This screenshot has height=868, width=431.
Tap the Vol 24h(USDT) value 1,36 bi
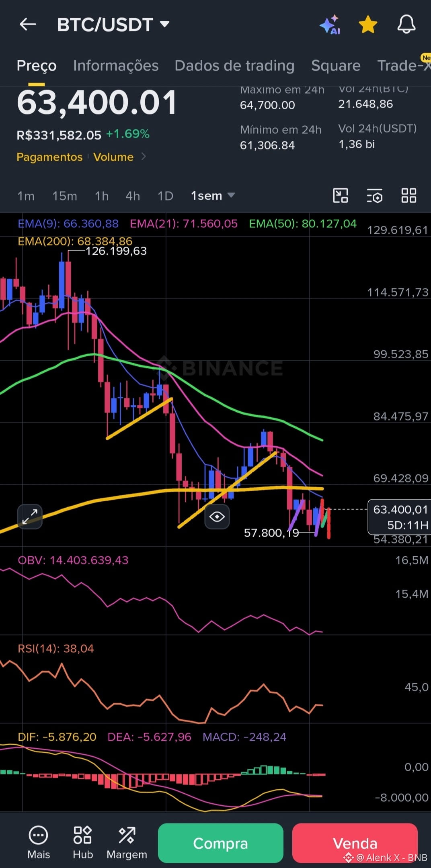[357, 144]
